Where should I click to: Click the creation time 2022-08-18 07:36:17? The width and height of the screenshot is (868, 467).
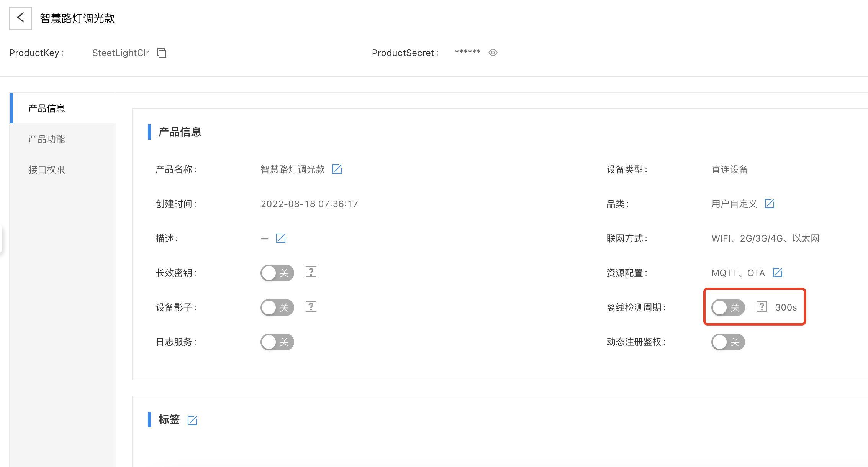pos(310,204)
